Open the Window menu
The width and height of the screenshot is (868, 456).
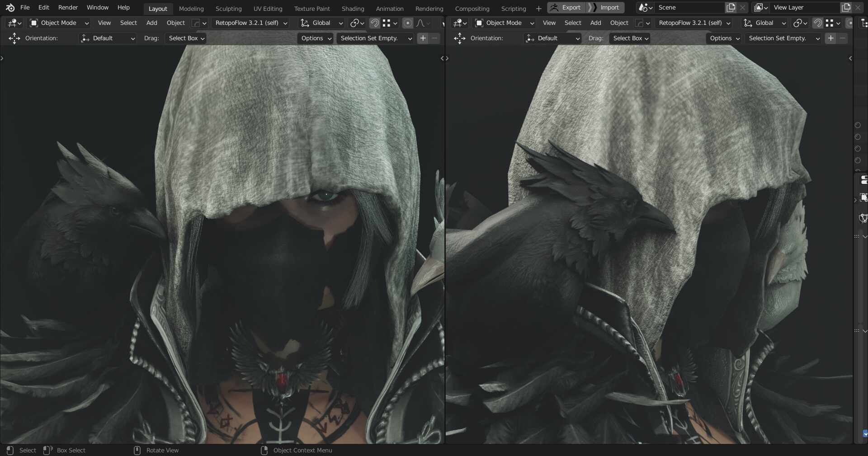(98, 8)
